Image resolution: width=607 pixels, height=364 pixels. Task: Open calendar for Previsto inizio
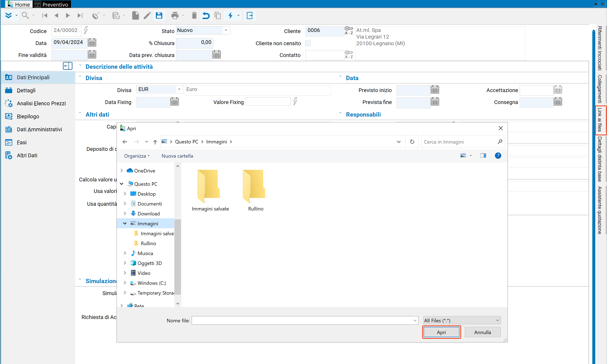click(x=435, y=90)
